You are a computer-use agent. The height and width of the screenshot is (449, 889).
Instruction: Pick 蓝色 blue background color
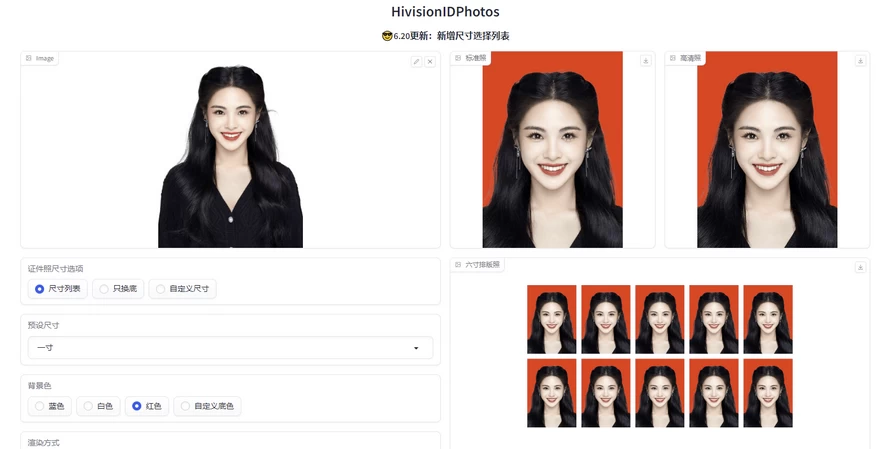(40, 406)
